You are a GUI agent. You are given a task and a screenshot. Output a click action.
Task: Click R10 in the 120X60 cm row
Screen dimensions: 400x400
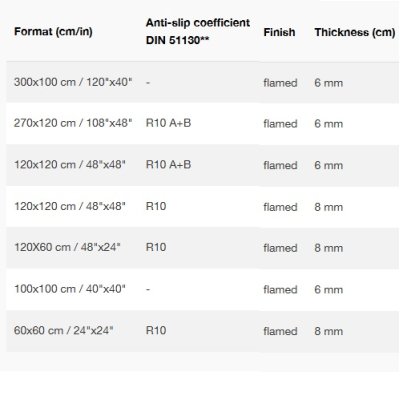click(156, 247)
